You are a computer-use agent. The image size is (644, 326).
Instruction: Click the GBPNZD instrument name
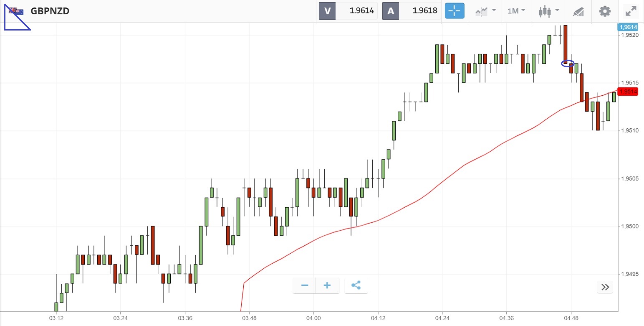click(x=50, y=11)
